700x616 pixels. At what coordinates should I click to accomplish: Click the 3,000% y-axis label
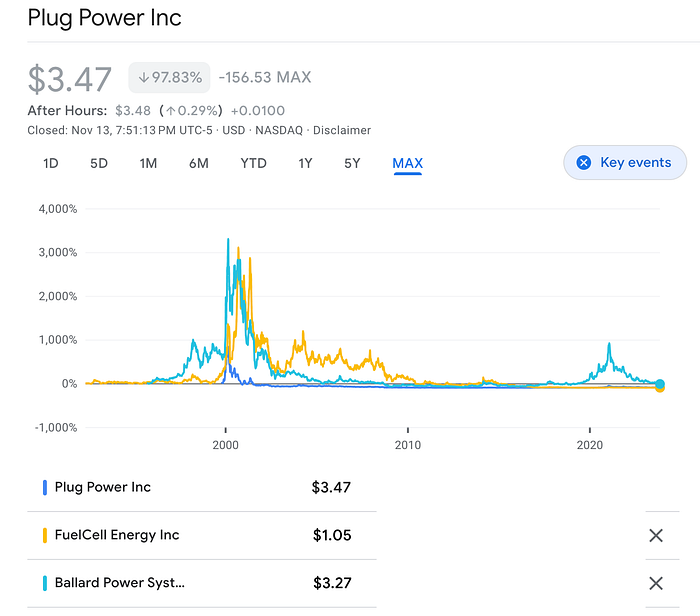58,252
